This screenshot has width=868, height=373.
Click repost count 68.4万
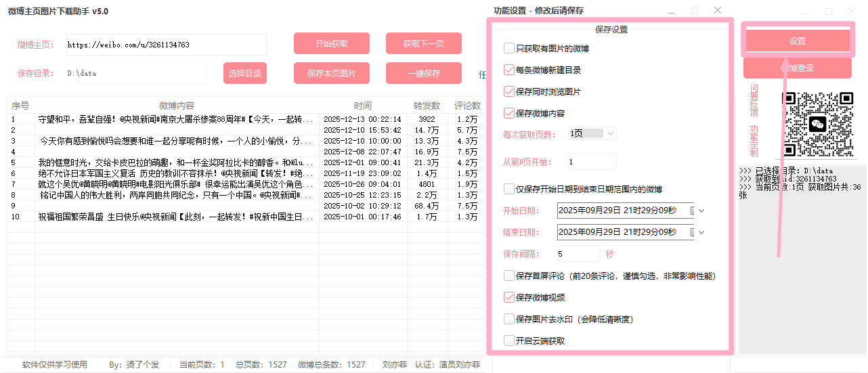pos(427,206)
